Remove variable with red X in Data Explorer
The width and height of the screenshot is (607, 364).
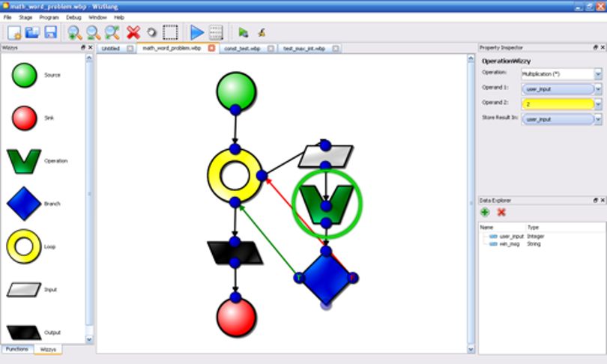click(x=501, y=212)
